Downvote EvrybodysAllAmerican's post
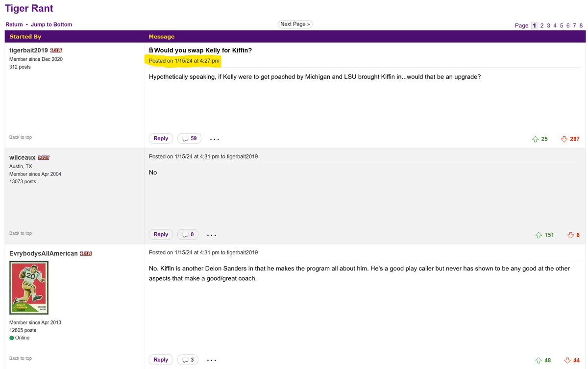 [x=567, y=360]
